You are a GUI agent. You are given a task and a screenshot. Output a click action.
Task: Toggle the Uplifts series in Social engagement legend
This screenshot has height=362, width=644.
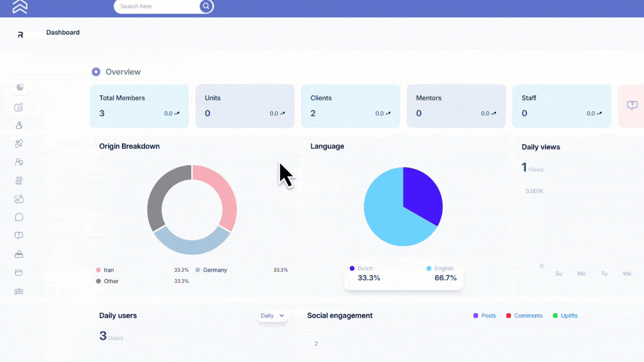coord(565,315)
